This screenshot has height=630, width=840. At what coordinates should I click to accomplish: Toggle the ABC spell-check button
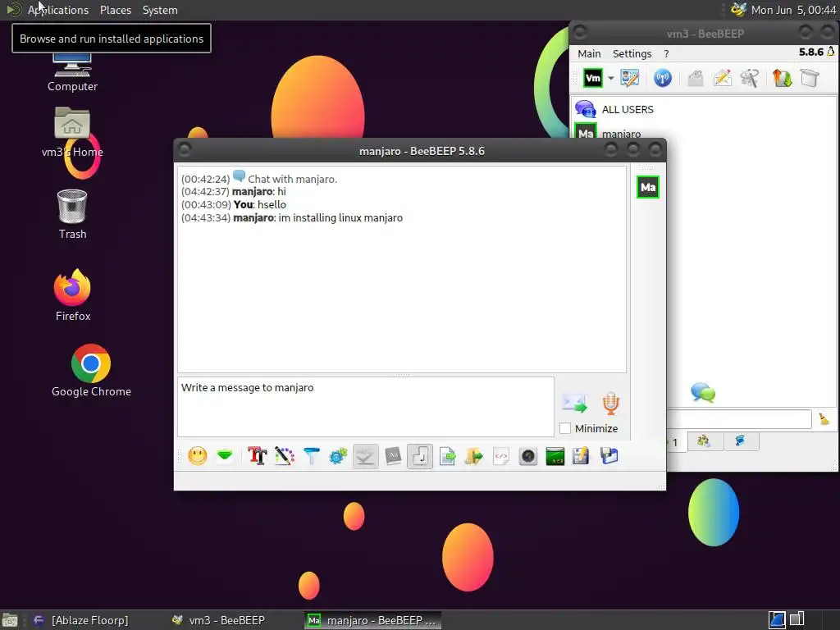365,456
